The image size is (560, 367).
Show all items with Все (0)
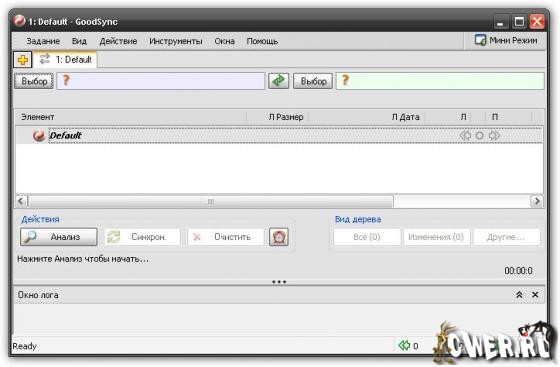tap(367, 237)
